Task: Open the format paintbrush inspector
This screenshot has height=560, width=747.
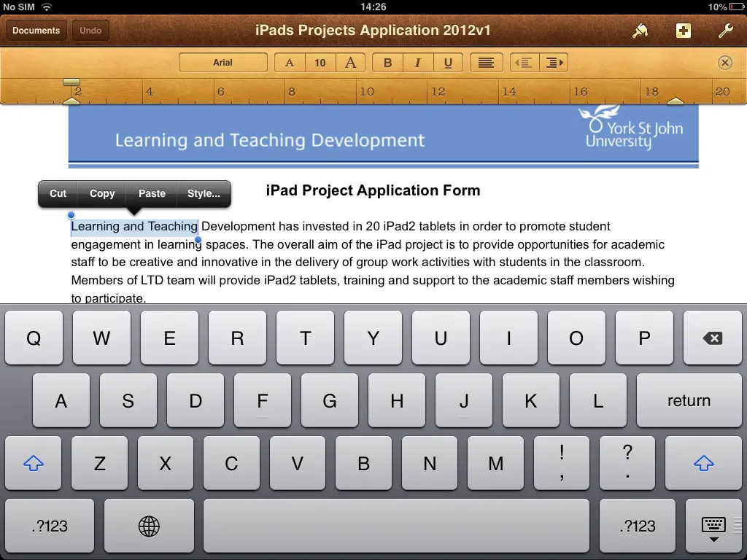Action: point(640,31)
